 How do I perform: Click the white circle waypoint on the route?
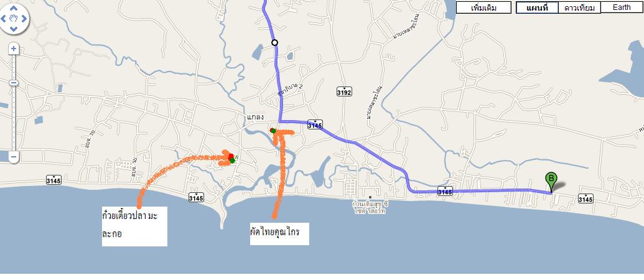point(275,42)
